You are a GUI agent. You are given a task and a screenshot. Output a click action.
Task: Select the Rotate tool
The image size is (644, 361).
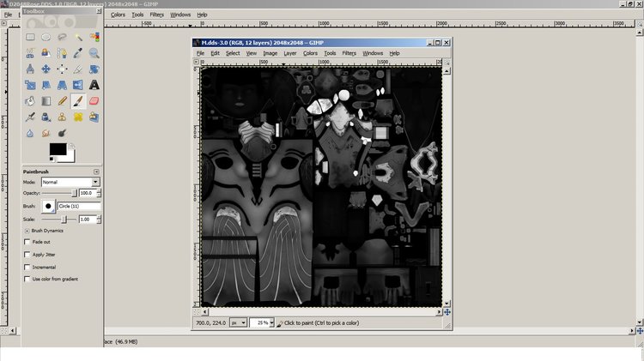(94, 69)
